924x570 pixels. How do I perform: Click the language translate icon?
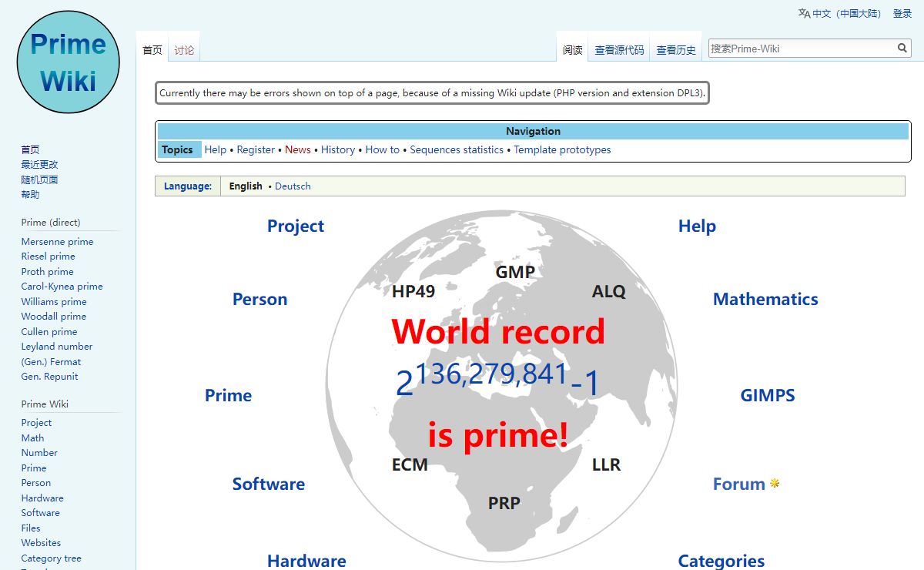[x=804, y=13]
